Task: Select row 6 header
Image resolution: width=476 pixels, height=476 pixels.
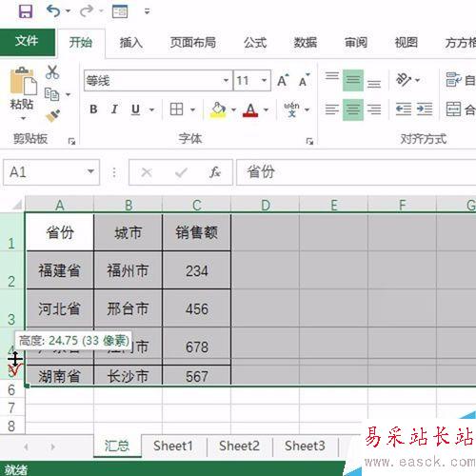Action: pyautogui.click(x=11, y=390)
